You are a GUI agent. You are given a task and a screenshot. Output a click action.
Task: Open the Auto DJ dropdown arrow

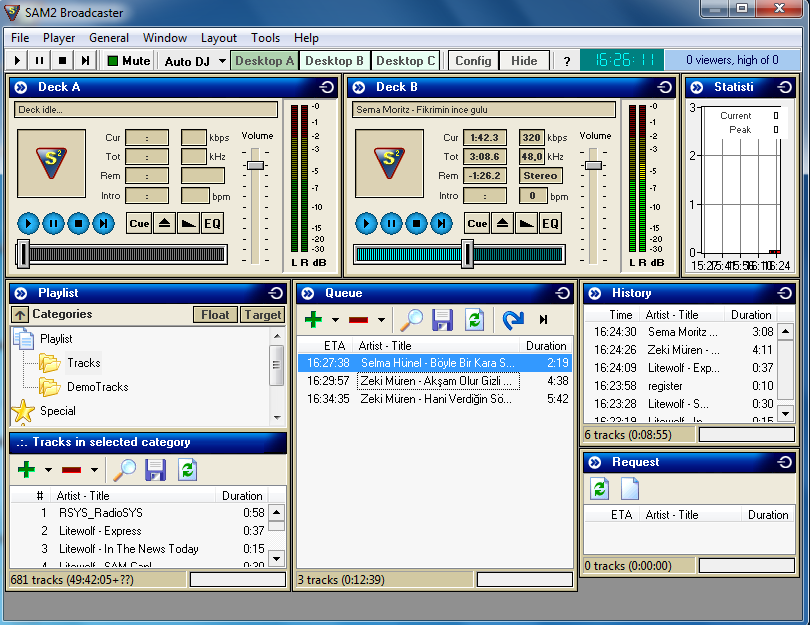pyautogui.click(x=222, y=61)
